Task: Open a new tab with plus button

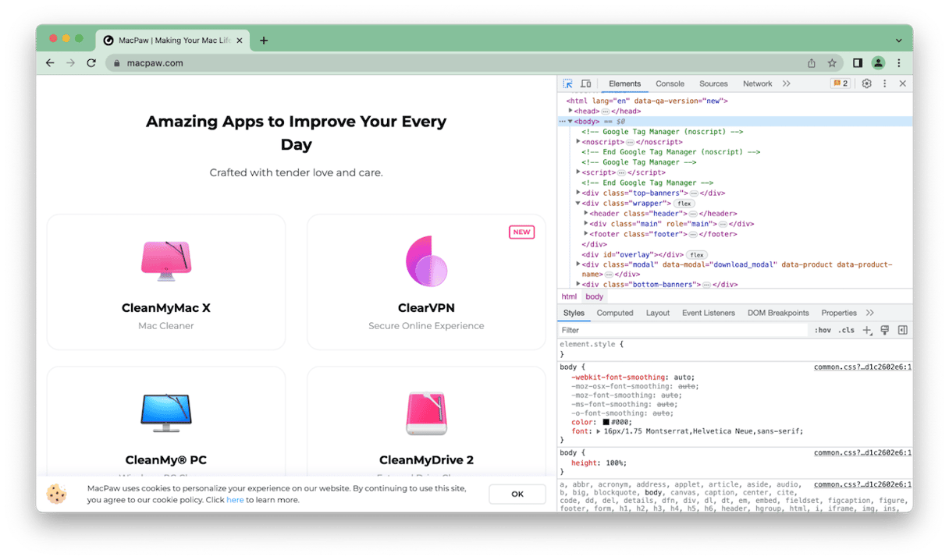Action: coord(264,41)
